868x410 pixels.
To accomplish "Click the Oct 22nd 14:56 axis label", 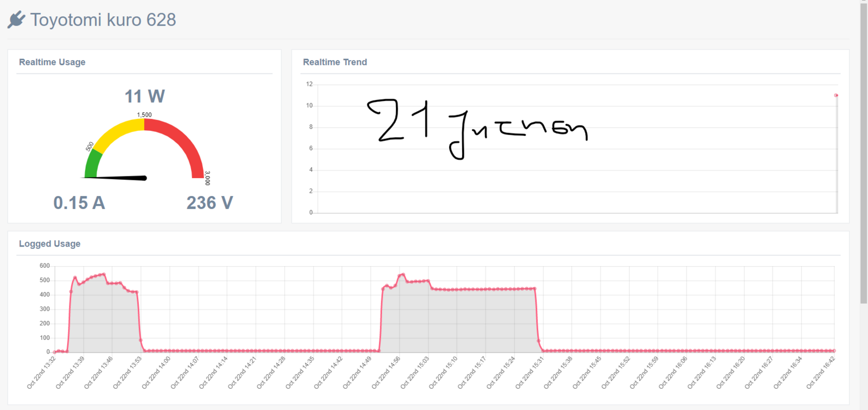I will (x=386, y=373).
